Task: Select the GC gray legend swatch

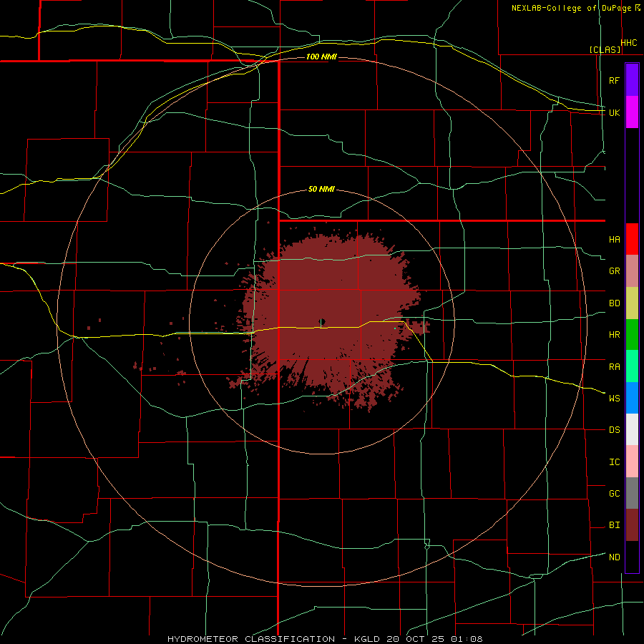Action: point(632,493)
